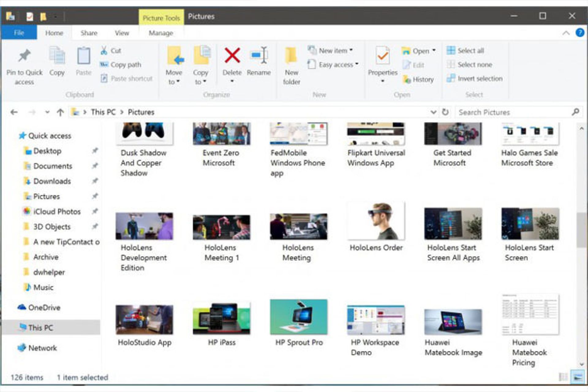
Task: Click the Forward navigation arrow
Action: (32, 112)
